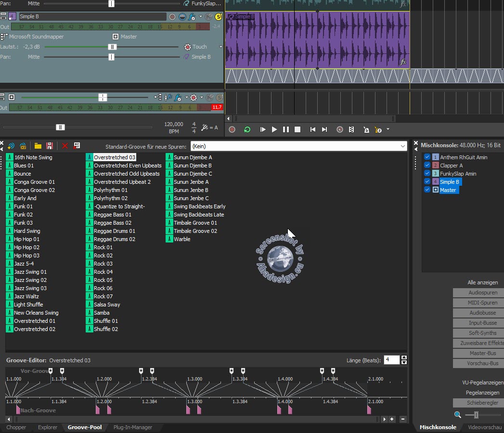This screenshot has height=433, width=504.
Task: Uncheck the FunkySlap Amin checkbox
Action: tap(427, 173)
